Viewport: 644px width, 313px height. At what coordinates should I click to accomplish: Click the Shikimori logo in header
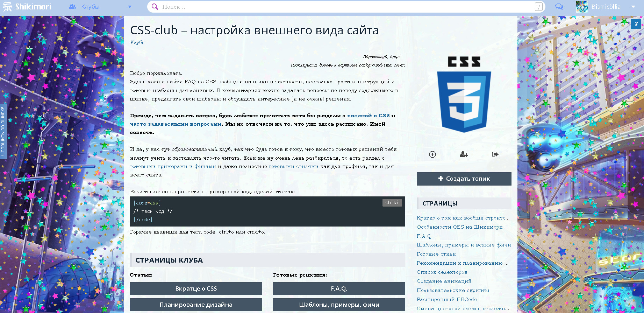(x=27, y=7)
